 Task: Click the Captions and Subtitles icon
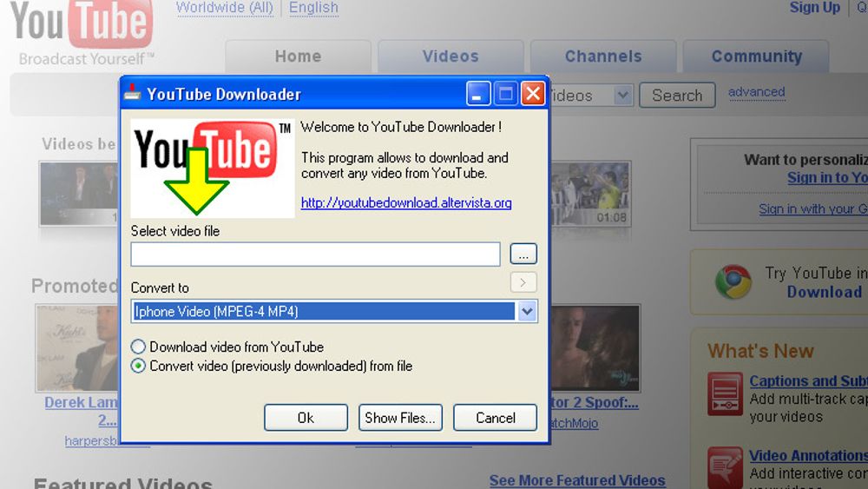tap(725, 394)
